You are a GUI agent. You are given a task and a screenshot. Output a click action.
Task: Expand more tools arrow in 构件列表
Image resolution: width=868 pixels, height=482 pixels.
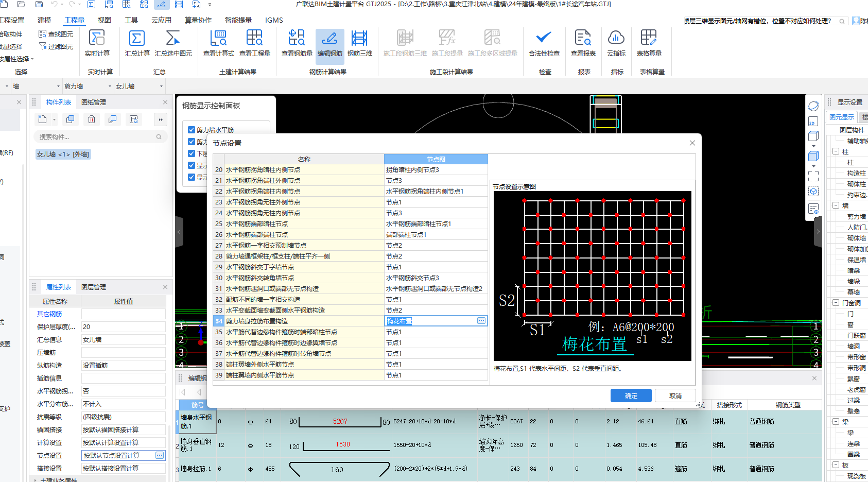pyautogui.click(x=161, y=119)
